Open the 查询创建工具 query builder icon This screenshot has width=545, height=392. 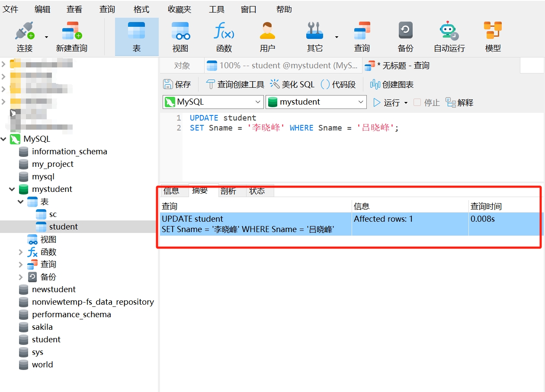click(x=234, y=84)
